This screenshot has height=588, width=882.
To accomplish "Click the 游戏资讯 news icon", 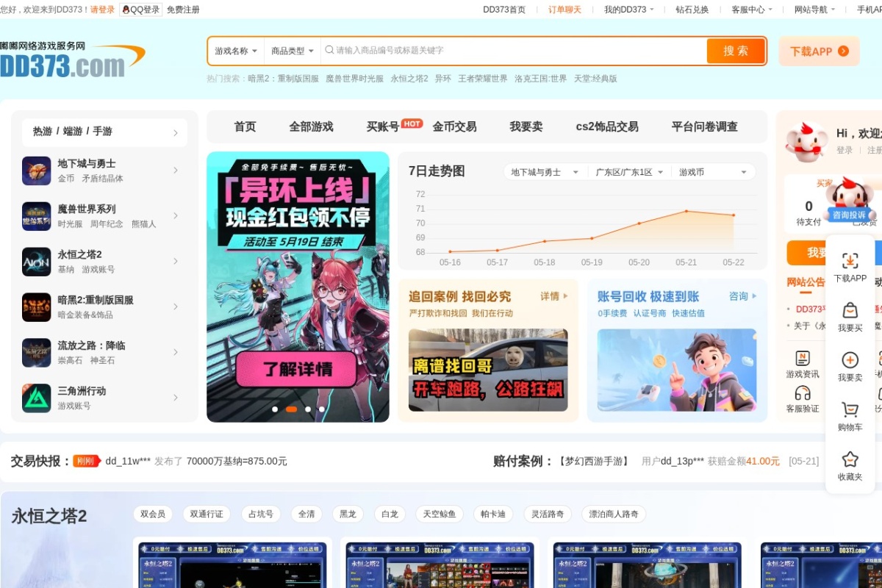I will pyautogui.click(x=803, y=358).
